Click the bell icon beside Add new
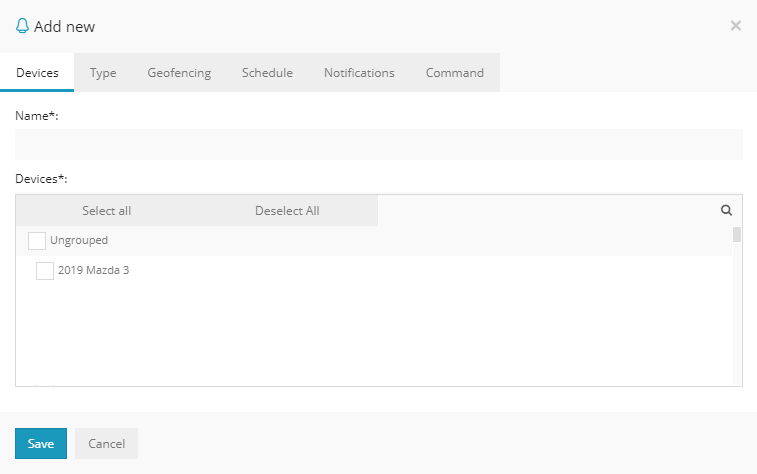The width and height of the screenshot is (757, 474). click(x=22, y=26)
